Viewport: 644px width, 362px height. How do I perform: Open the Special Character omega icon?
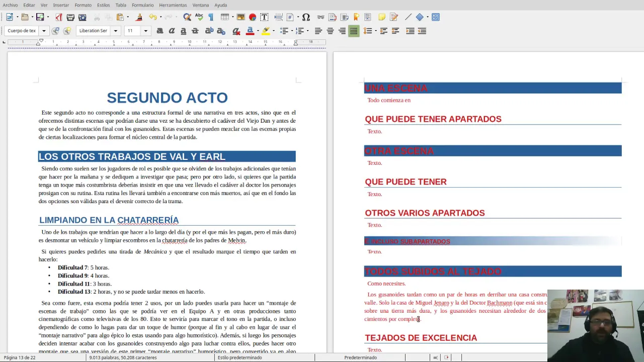point(306,17)
